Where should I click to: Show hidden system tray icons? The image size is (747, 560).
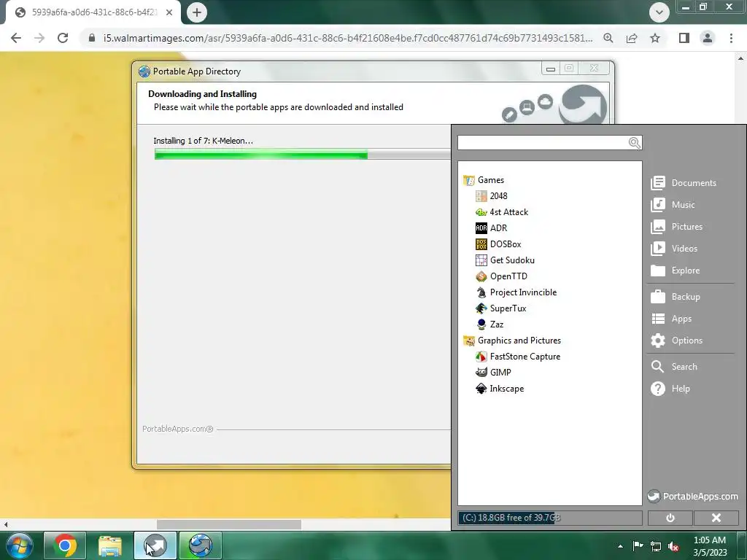click(620, 546)
